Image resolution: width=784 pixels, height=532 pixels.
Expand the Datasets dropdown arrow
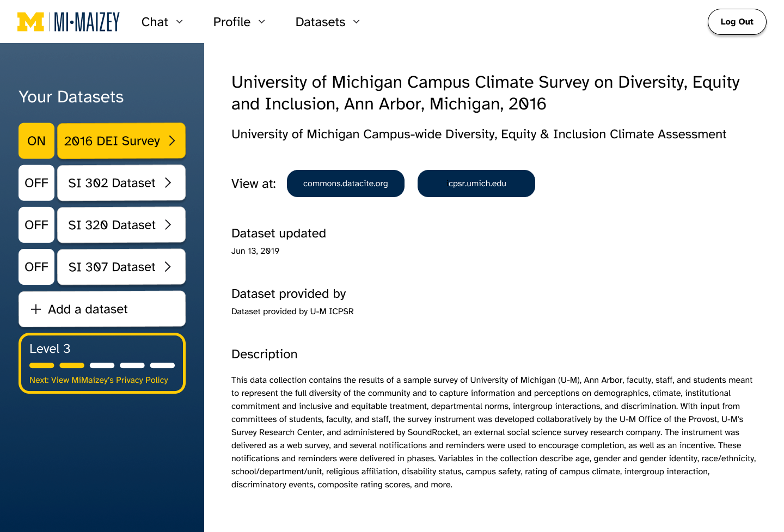click(357, 22)
